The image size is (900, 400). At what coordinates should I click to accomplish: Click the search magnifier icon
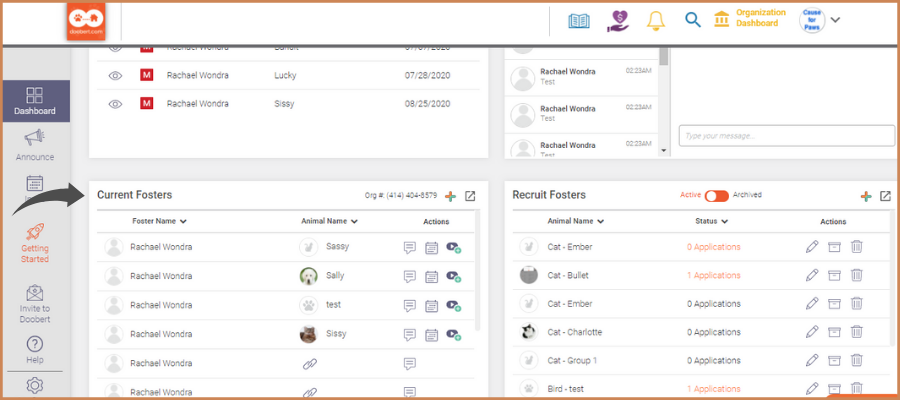[x=693, y=20]
